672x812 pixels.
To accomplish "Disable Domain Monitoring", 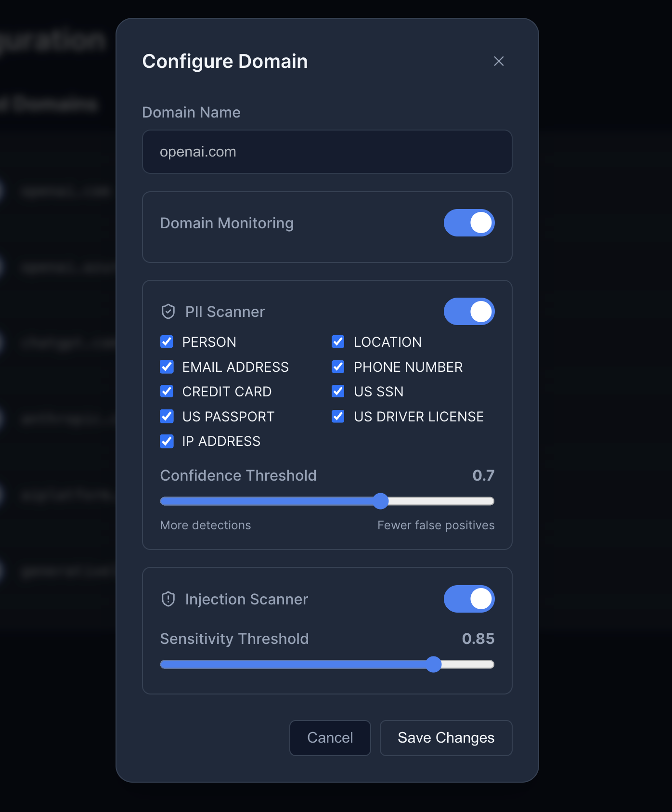I will pyautogui.click(x=469, y=223).
